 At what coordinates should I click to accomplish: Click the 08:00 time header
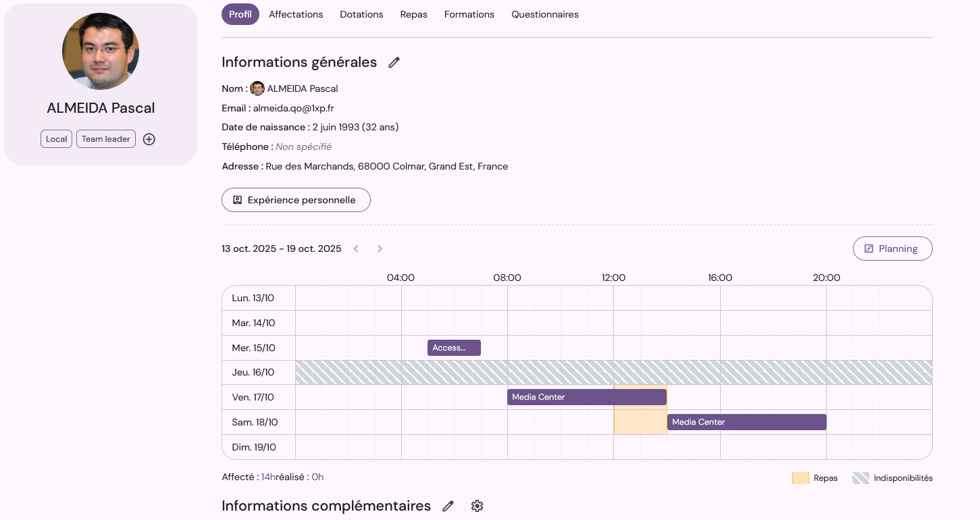[x=507, y=278]
